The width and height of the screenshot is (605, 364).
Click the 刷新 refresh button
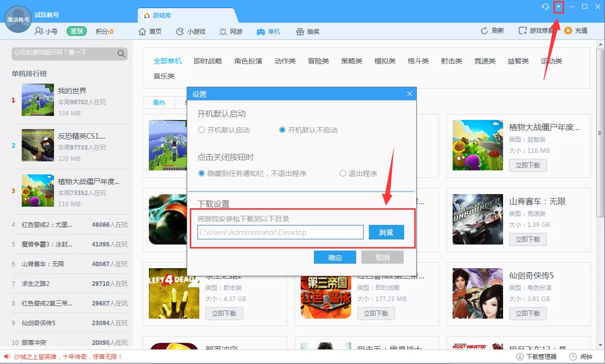click(492, 30)
